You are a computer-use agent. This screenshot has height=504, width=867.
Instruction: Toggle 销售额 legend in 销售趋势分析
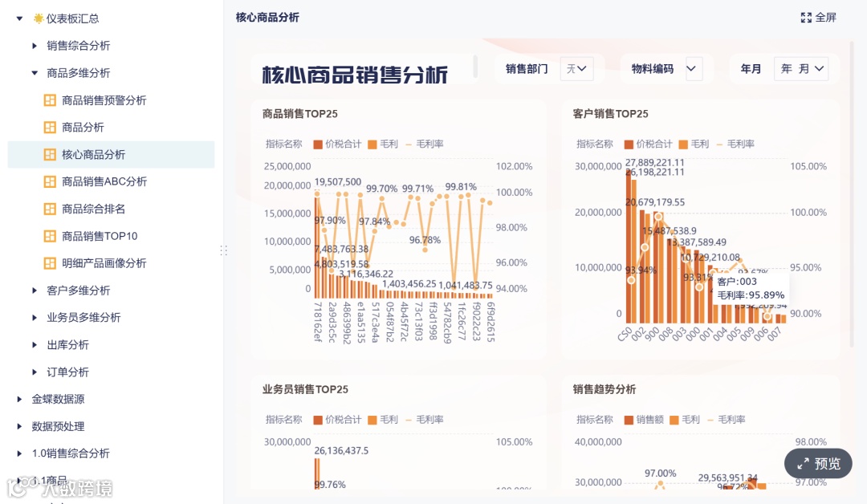pos(644,420)
